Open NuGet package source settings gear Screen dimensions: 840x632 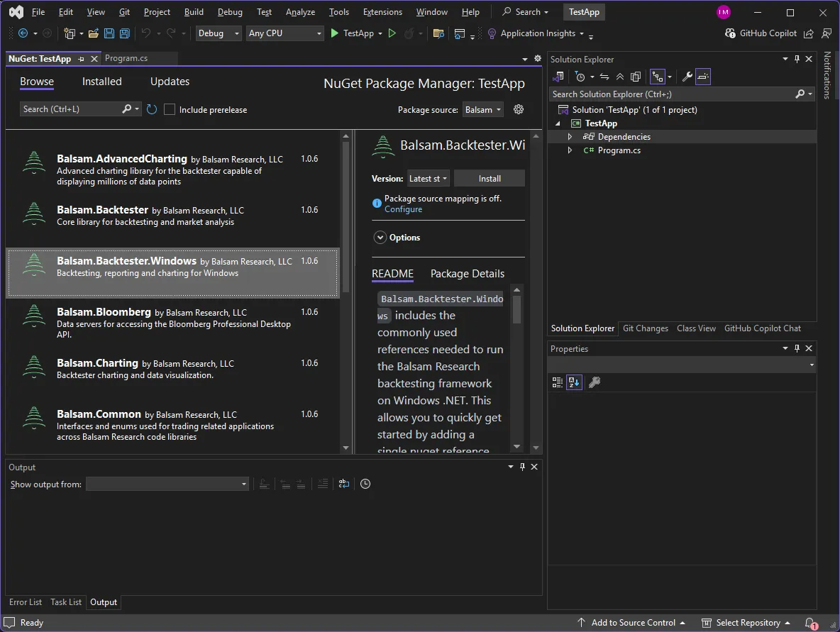pos(519,109)
